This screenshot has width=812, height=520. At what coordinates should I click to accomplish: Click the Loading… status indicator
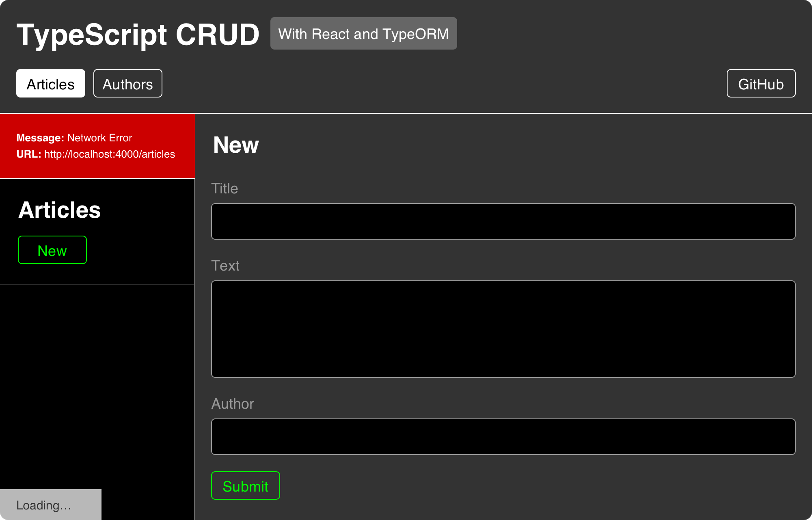[x=51, y=505]
